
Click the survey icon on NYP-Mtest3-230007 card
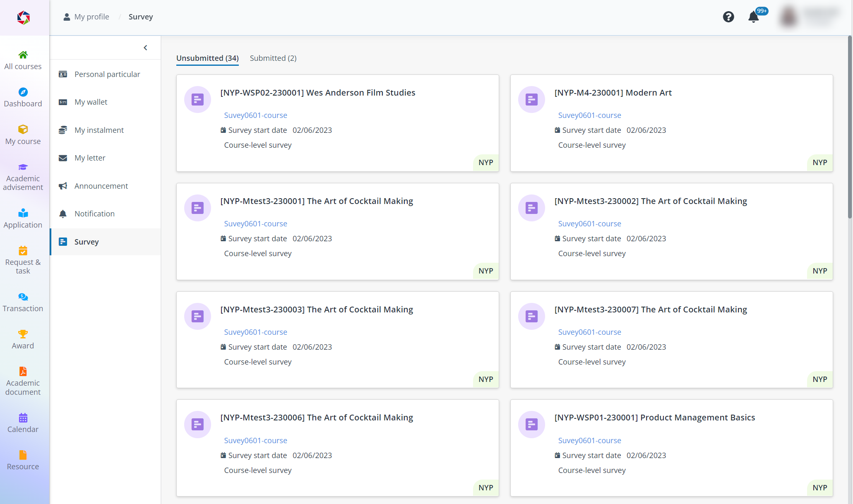point(531,316)
